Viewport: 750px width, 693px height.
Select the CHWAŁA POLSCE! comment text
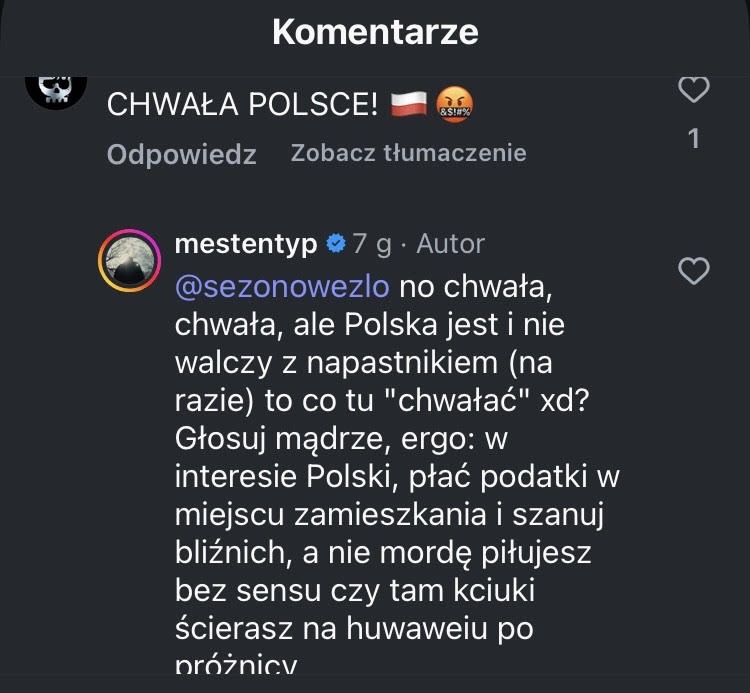tap(240, 104)
